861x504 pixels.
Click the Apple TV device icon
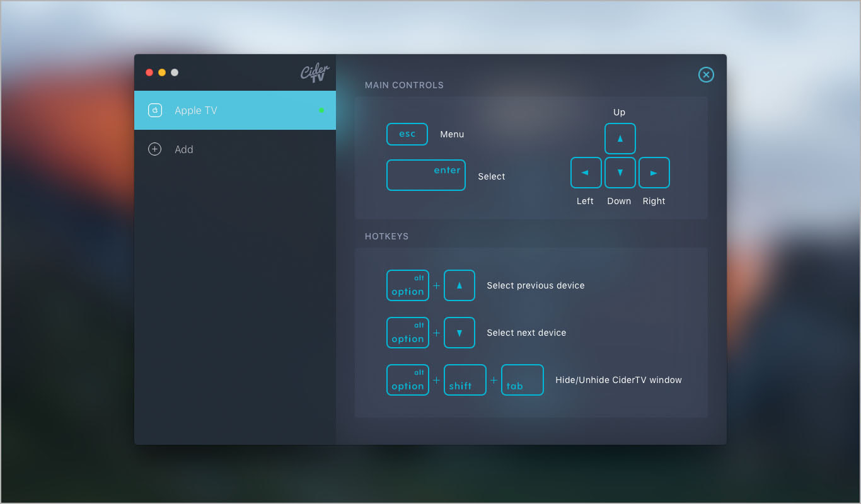click(154, 110)
